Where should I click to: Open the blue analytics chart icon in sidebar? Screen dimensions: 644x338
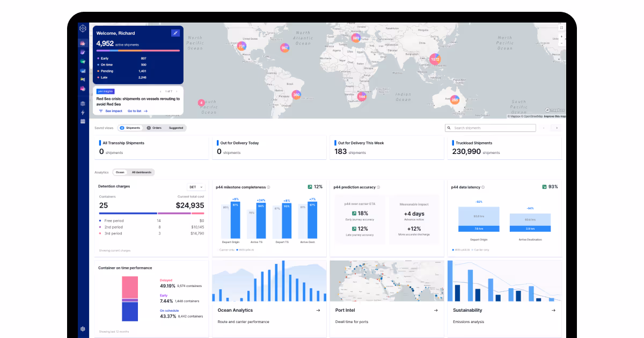pos(83,71)
